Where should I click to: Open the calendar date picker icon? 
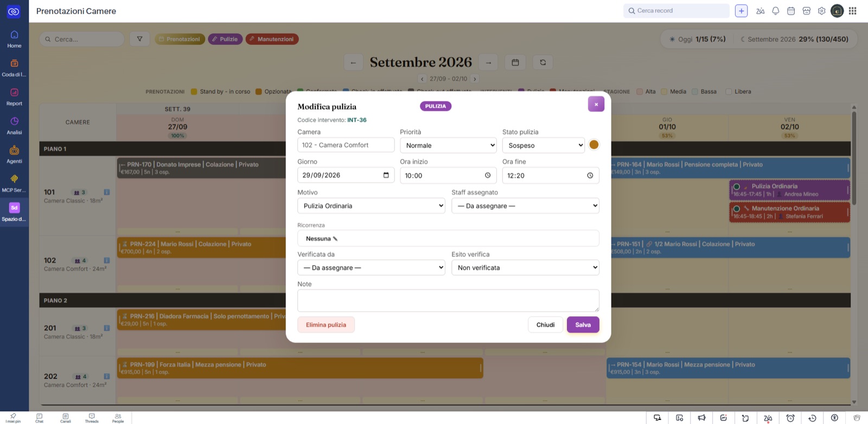515,62
